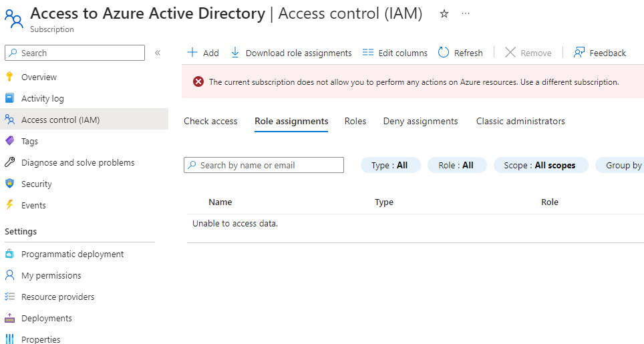Switch to the Classic administrators tab
The width and height of the screenshot is (644, 344).
click(x=520, y=121)
